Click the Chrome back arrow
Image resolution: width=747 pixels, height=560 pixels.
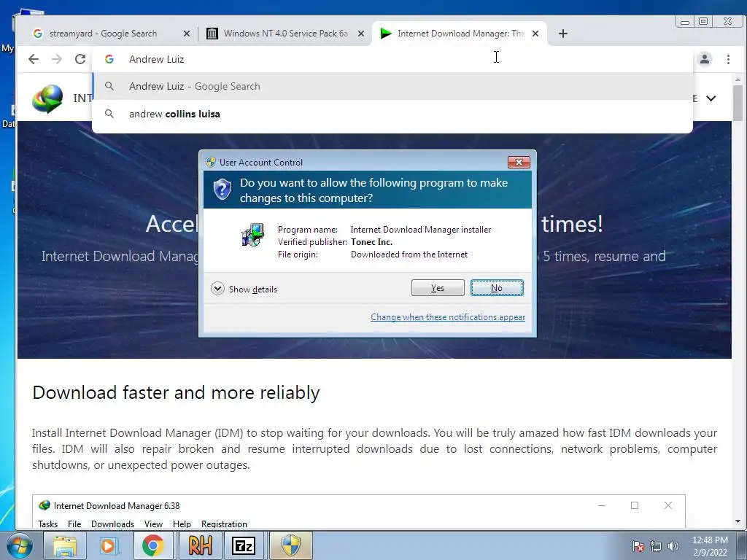tap(34, 59)
